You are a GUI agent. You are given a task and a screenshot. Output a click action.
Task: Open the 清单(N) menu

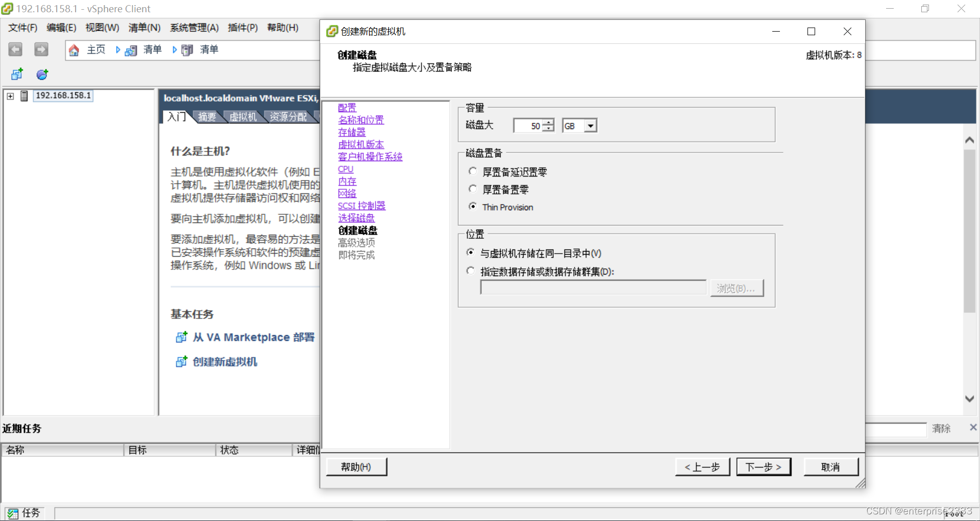coord(144,28)
